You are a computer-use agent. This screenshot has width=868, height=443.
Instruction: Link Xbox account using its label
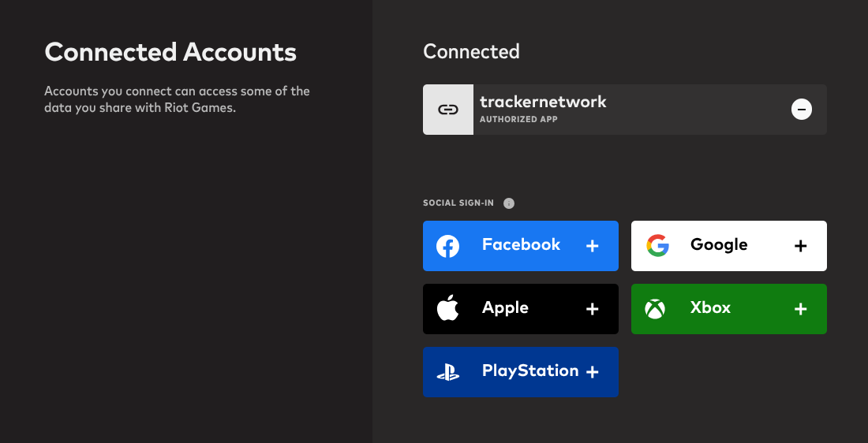[x=710, y=308]
